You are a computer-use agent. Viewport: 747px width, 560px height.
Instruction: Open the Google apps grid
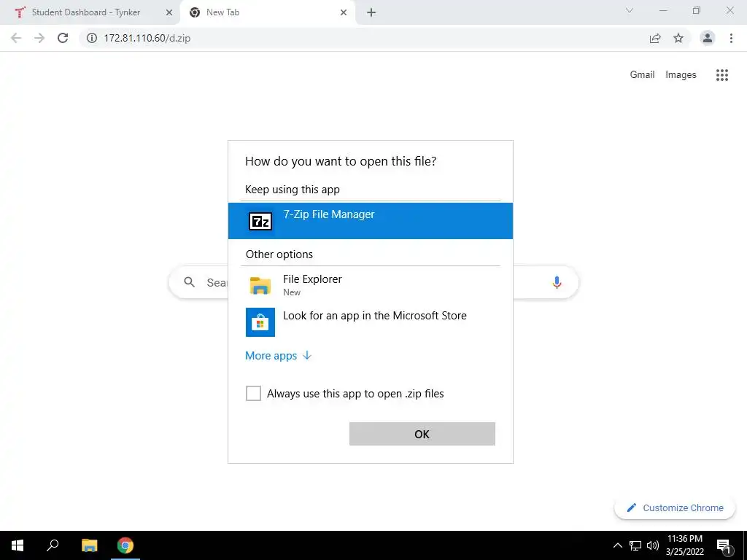[x=722, y=75]
